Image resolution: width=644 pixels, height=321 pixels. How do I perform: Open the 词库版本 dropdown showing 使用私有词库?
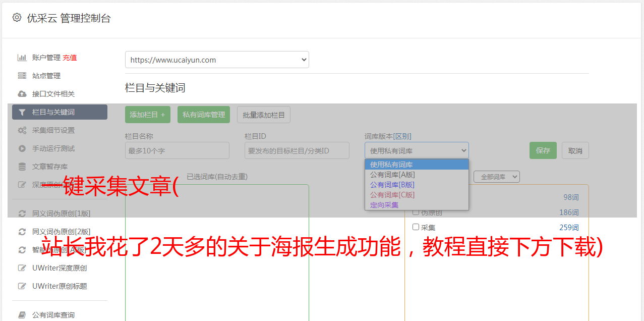point(417,150)
